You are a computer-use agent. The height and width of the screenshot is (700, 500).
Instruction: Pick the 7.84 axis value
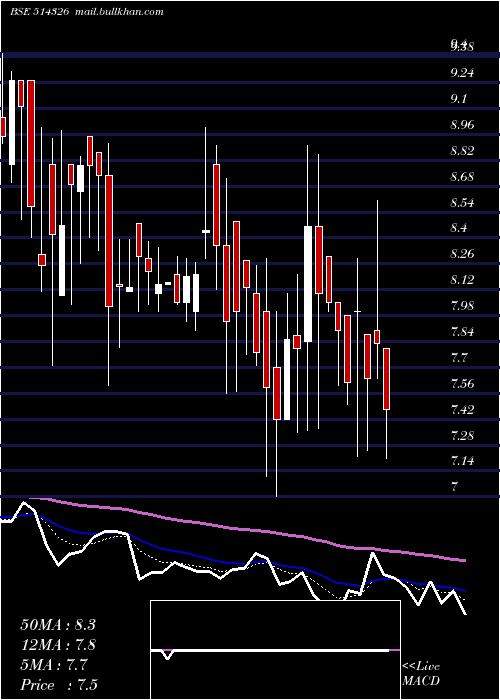coord(462,332)
